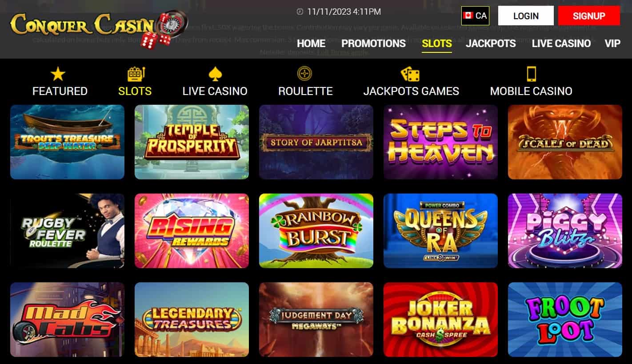Image resolution: width=632 pixels, height=364 pixels.
Task: Click the Featured star icon
Action: (58, 74)
